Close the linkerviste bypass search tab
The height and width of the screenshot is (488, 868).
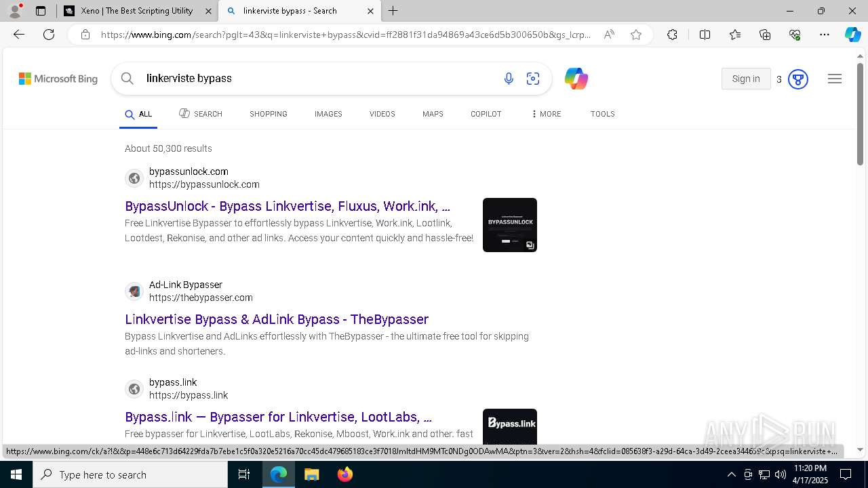tap(370, 11)
